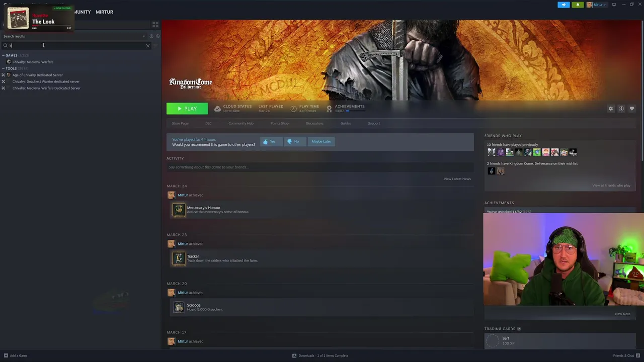Select Chivalry: Deadliest Warrior dedicated server
The image size is (644, 362).
pyautogui.click(x=46, y=81)
